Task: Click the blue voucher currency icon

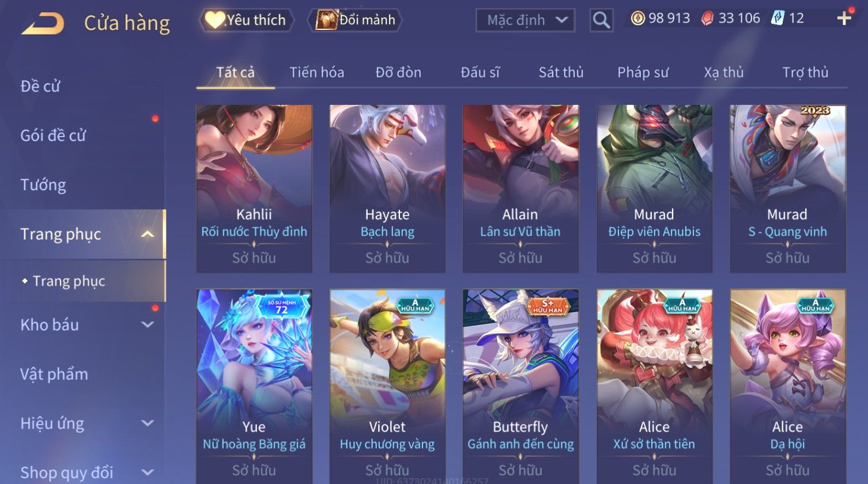Action: (778, 18)
